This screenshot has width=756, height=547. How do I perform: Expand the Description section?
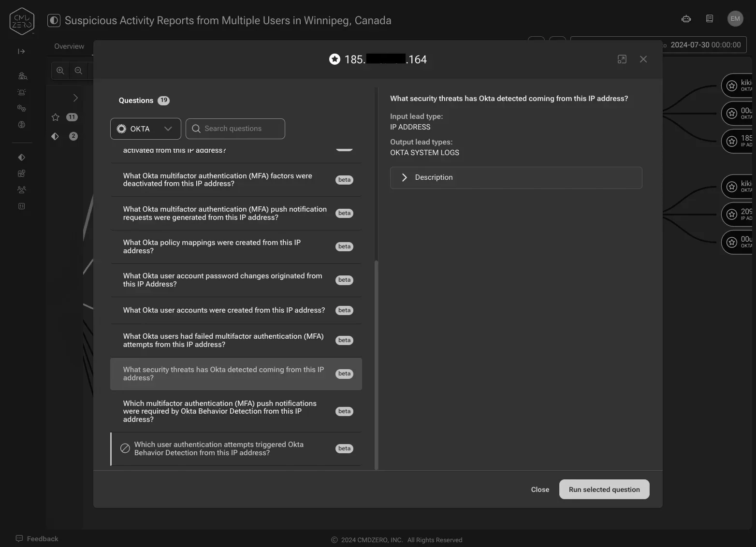tap(516, 177)
